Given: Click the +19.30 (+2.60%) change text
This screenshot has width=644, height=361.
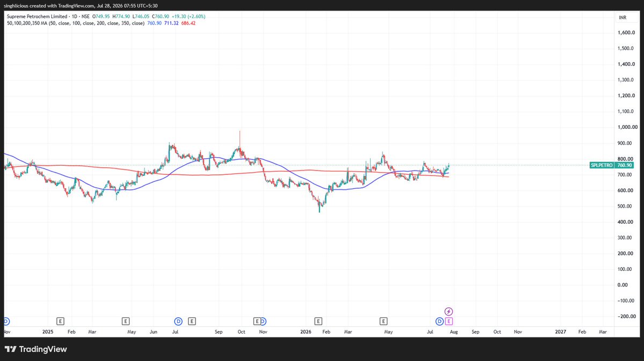Looking at the screenshot, I should 189,17.
